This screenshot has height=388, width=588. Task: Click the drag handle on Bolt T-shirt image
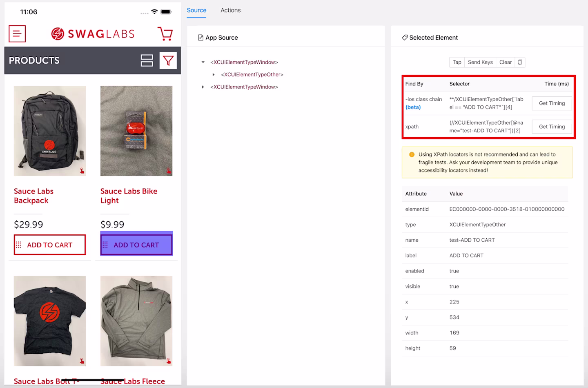(x=82, y=361)
